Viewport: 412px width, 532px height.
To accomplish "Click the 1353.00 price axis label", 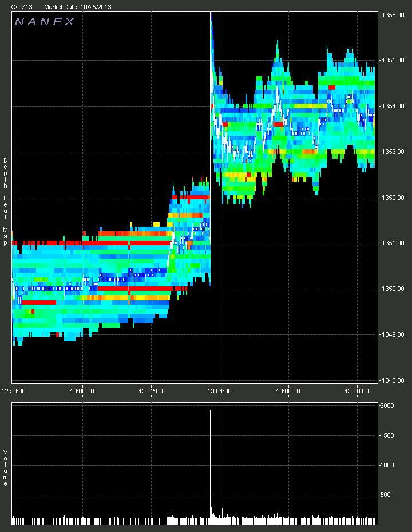I will [x=393, y=152].
